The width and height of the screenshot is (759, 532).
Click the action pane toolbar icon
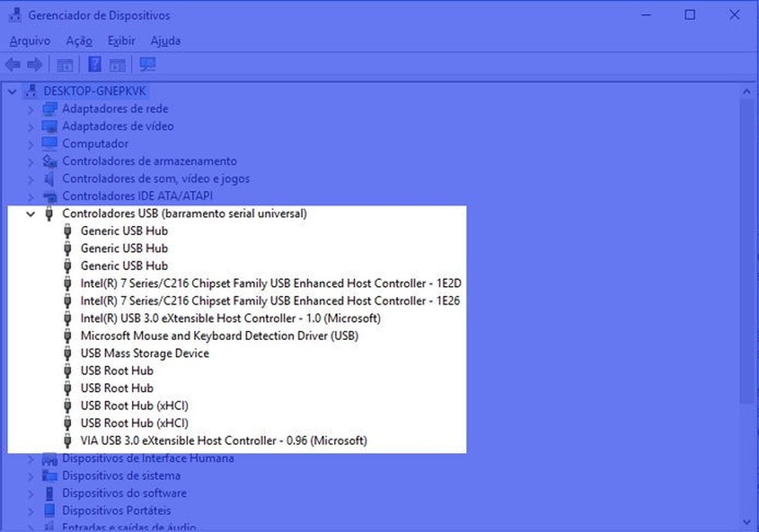point(117,65)
